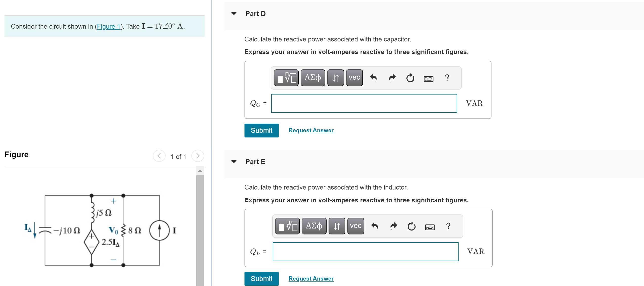Select the vec icon in Part E toolbar
Image resolution: width=644 pixels, height=286 pixels.
[355, 226]
